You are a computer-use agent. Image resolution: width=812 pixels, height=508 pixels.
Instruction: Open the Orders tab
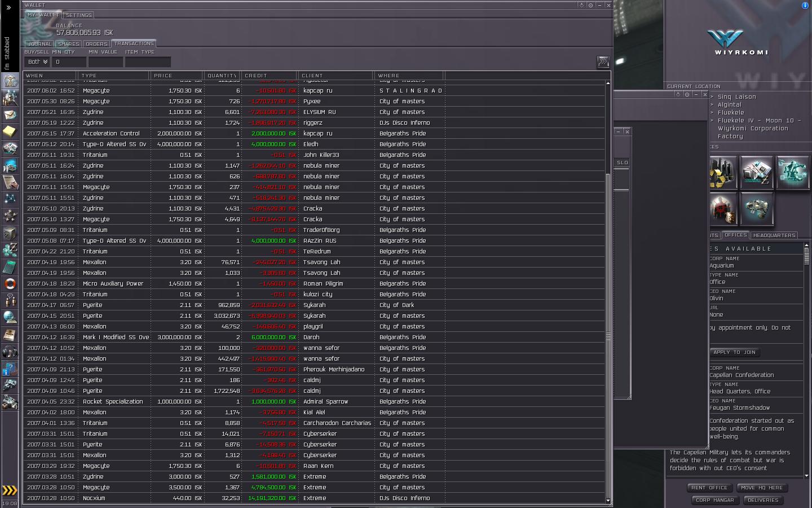[96, 43]
